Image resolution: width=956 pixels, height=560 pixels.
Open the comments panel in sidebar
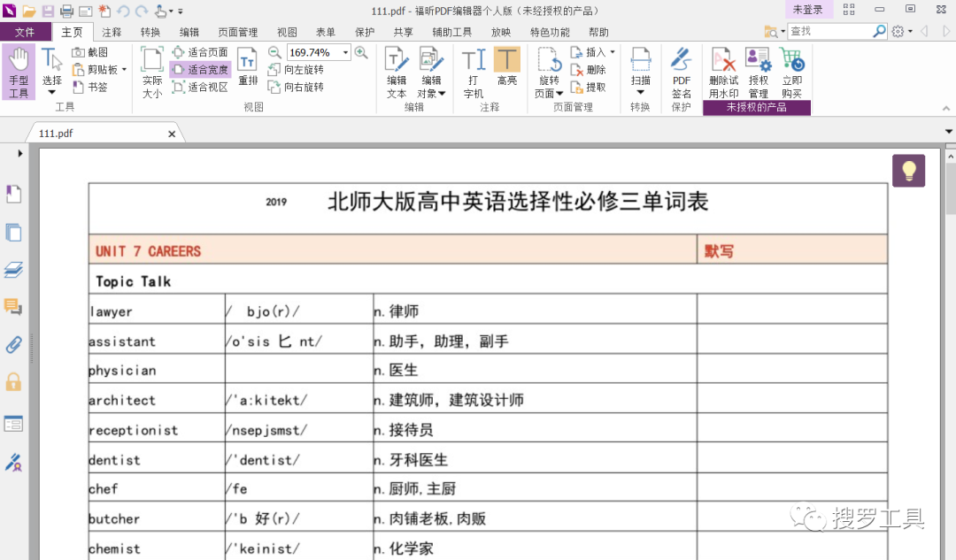[x=13, y=307]
